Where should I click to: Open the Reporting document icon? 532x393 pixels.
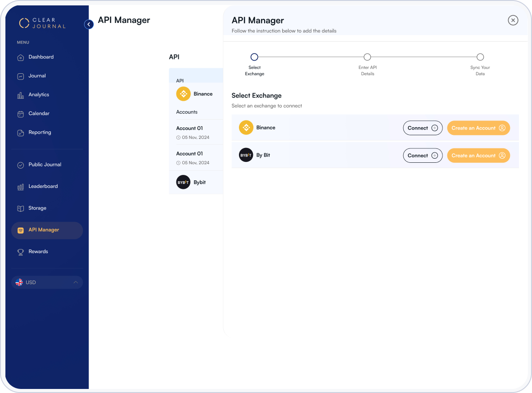(x=21, y=133)
